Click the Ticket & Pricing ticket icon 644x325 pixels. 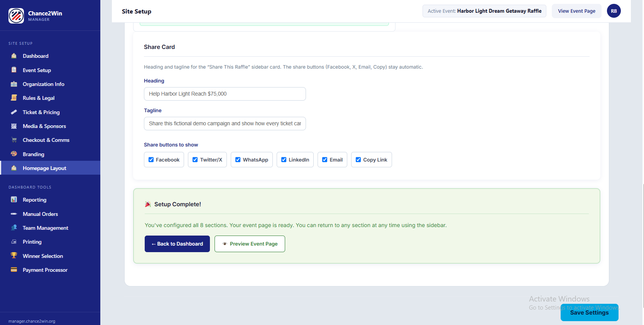(x=14, y=112)
